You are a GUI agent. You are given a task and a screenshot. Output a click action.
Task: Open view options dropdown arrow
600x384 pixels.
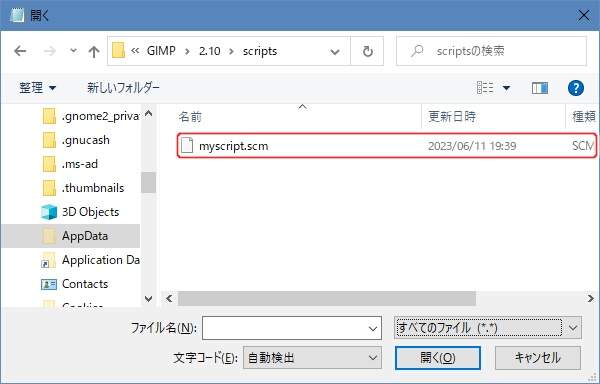point(506,88)
